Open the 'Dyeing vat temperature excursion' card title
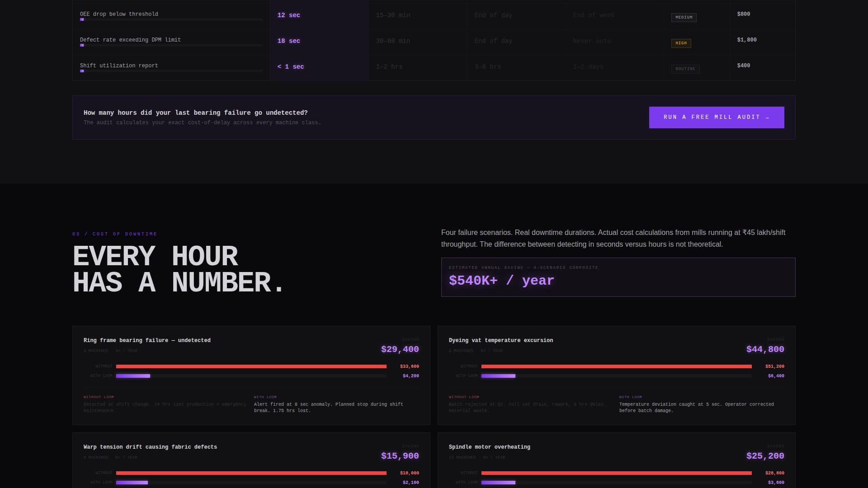The height and width of the screenshot is (488, 868). (500, 340)
